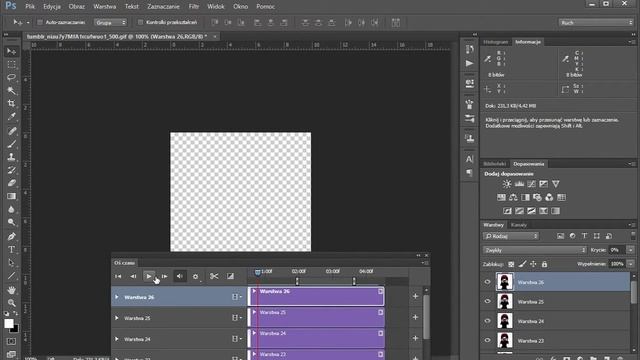Image resolution: width=640 pixels, height=360 pixels.
Task: Hide Warstwa 26 layer visibility eye
Action: 487,282
